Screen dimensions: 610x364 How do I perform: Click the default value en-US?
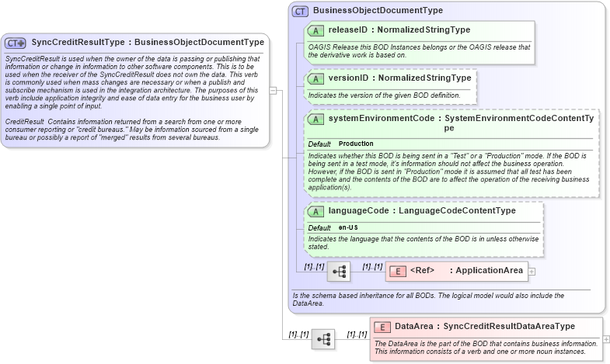348,227
